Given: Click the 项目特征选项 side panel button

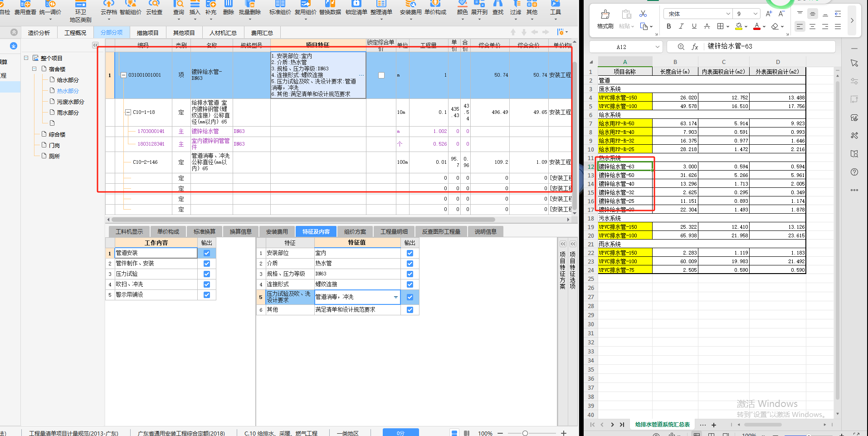Looking at the screenshot, I should tap(573, 270).
